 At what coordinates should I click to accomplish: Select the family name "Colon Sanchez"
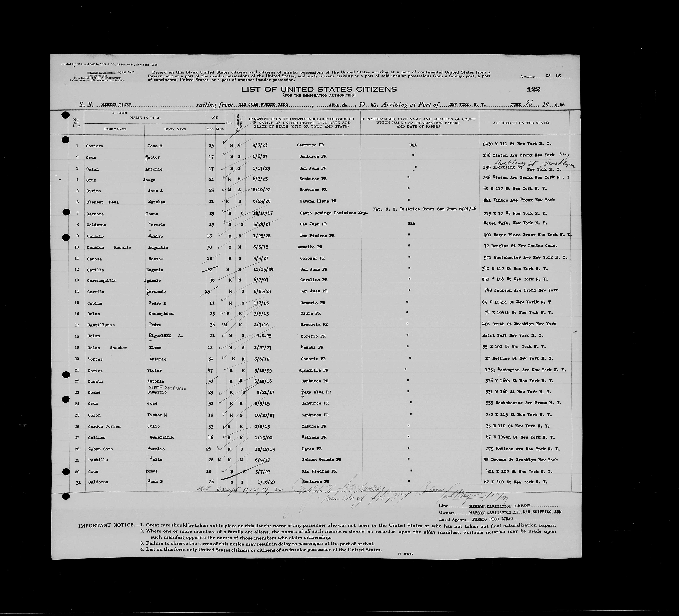[107, 348]
